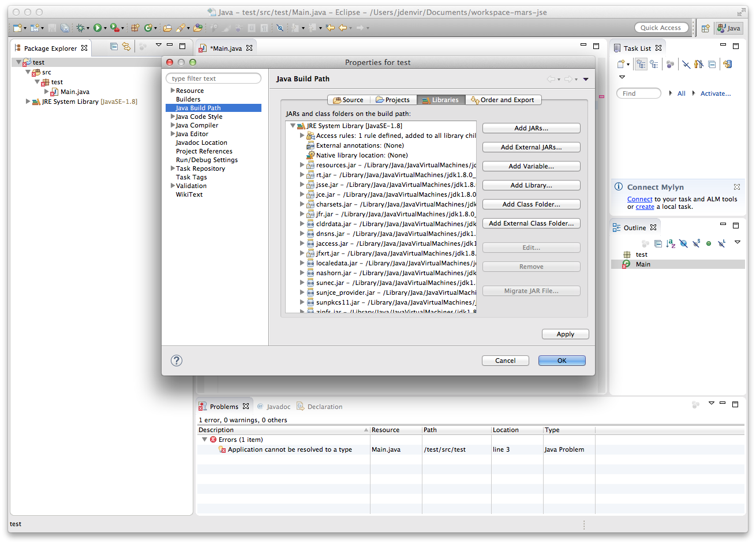Click the Connect link in Mylyn panel
Viewport: 756px width, 544px height.
tap(639, 199)
